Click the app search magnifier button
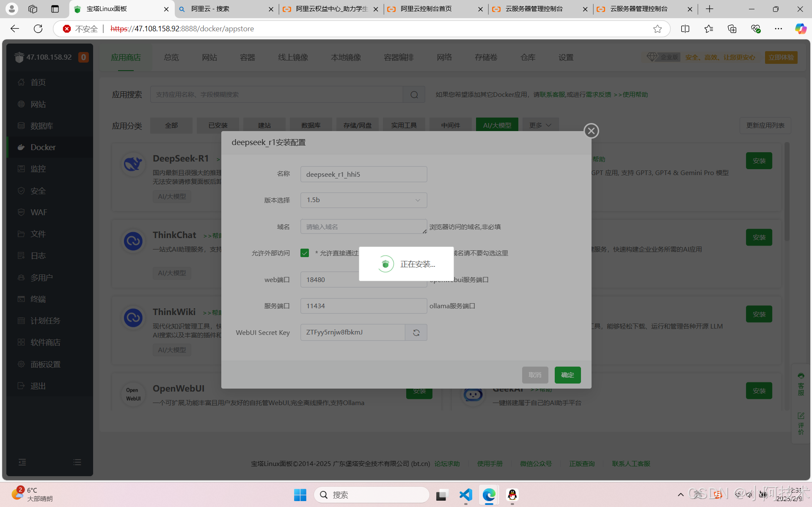 [x=414, y=95]
